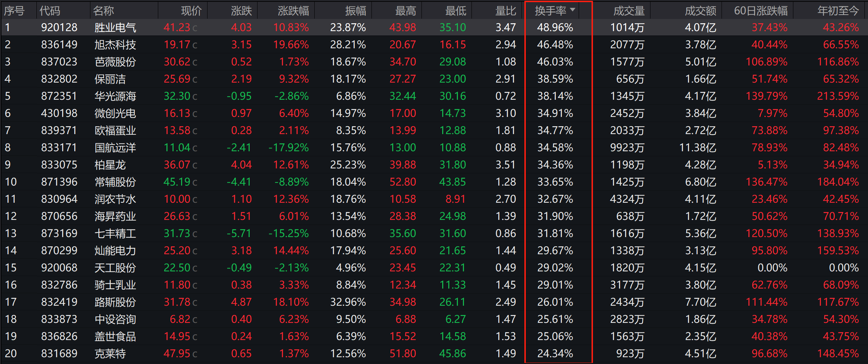This screenshot has height=364, width=868.
Task: Click turnover rate value 48.96%
Action: point(555,28)
